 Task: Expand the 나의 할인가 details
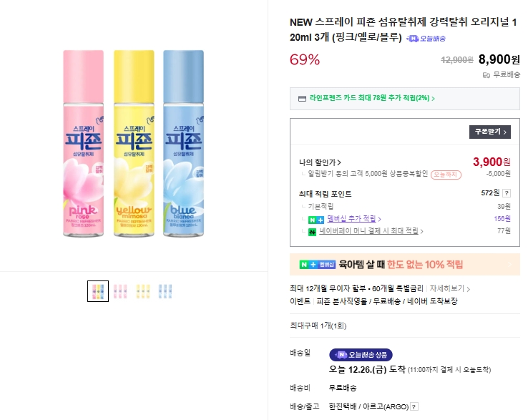tap(320, 162)
